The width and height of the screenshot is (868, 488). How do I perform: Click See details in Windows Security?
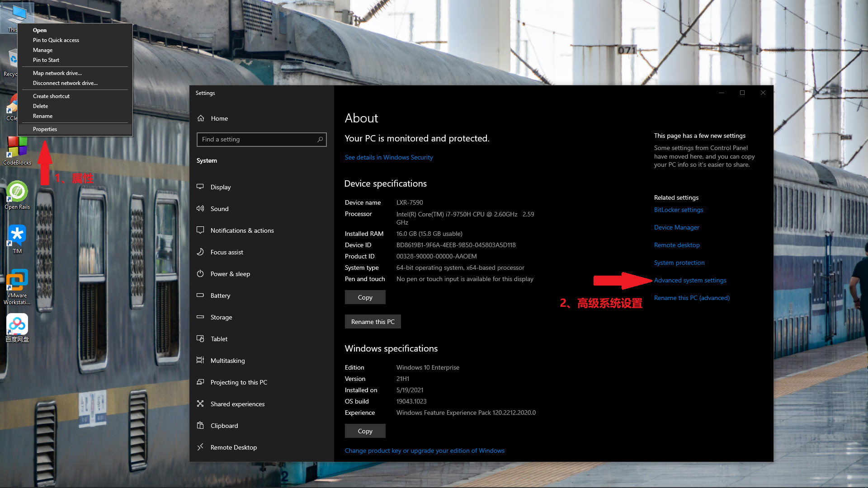(x=388, y=157)
